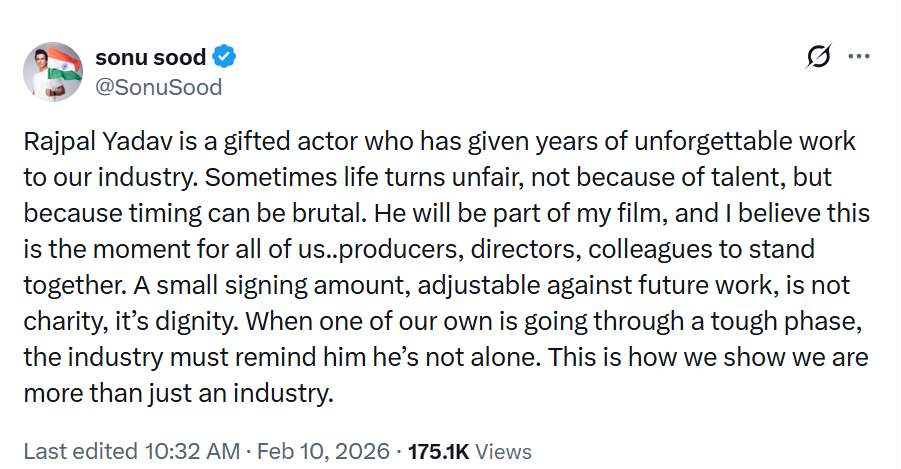This screenshot has width=901, height=469.
Task: Open the three-dot more options menu
Action: tap(858, 57)
